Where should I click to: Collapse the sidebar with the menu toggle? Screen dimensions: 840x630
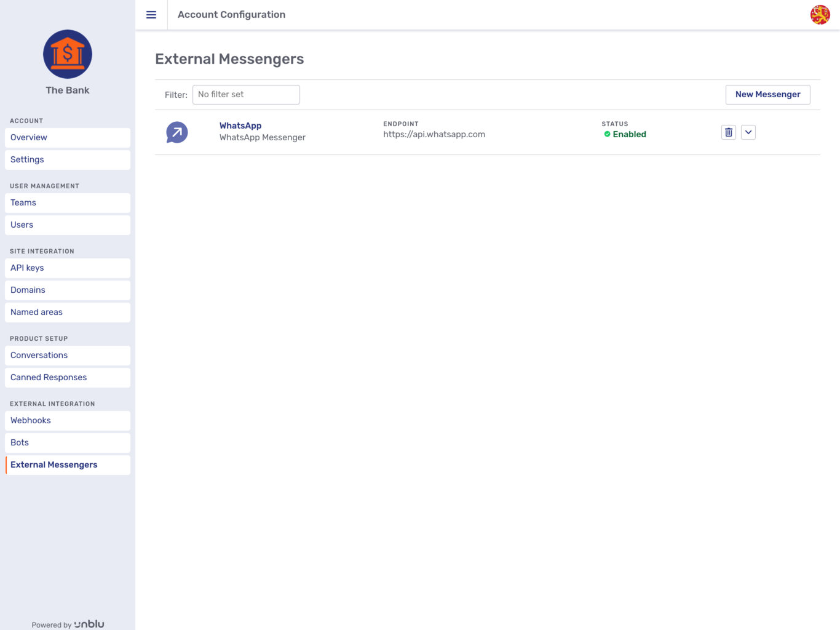pos(151,14)
